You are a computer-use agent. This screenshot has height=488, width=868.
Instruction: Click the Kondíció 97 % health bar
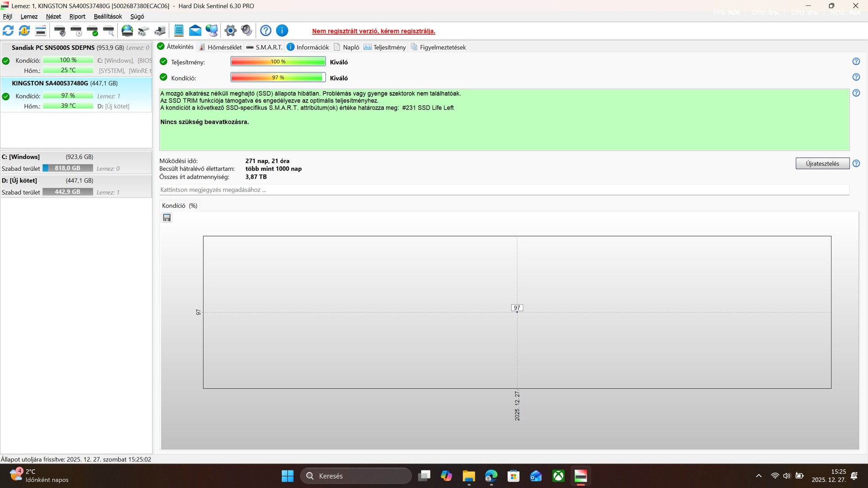click(278, 78)
